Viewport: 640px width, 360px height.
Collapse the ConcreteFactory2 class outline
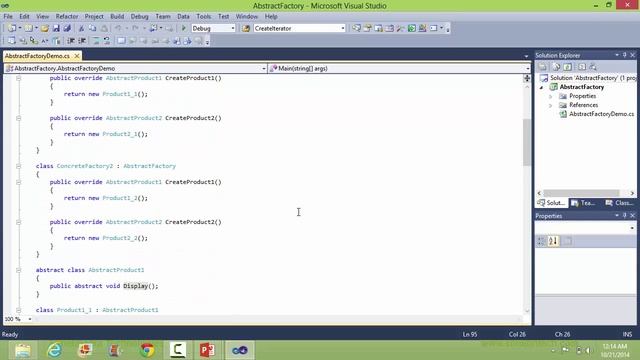pos(18,166)
